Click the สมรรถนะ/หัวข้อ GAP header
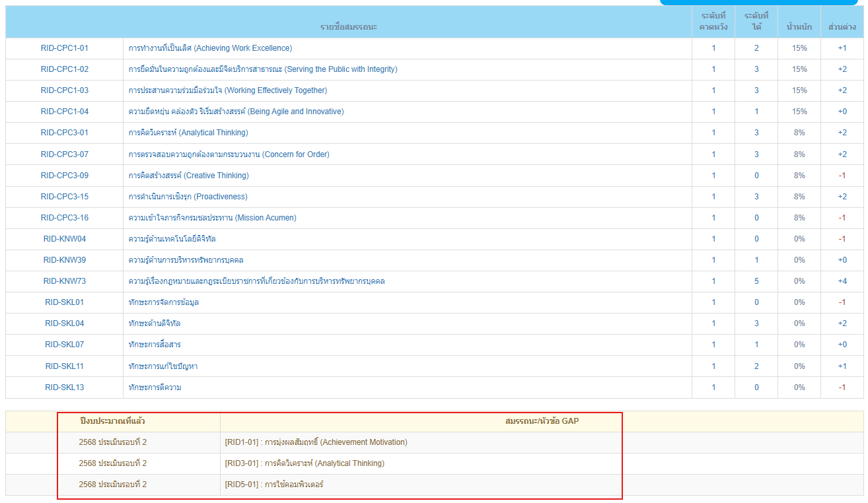 tap(542, 421)
